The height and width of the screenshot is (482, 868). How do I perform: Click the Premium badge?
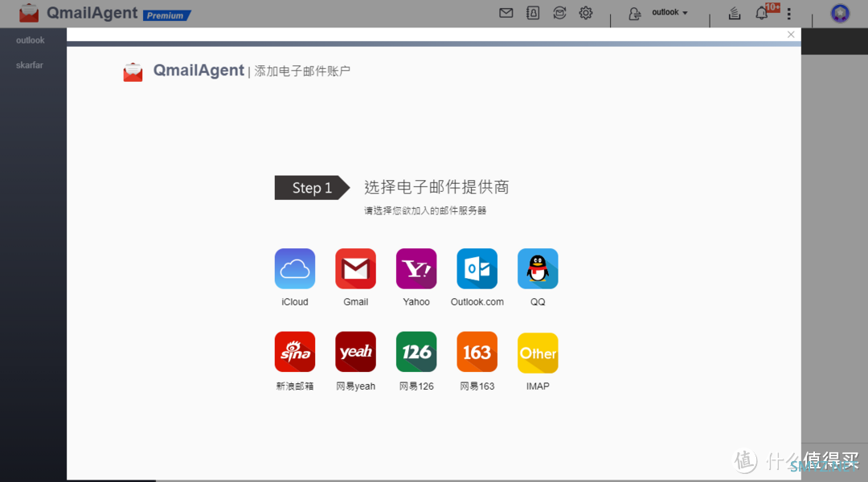pos(166,15)
